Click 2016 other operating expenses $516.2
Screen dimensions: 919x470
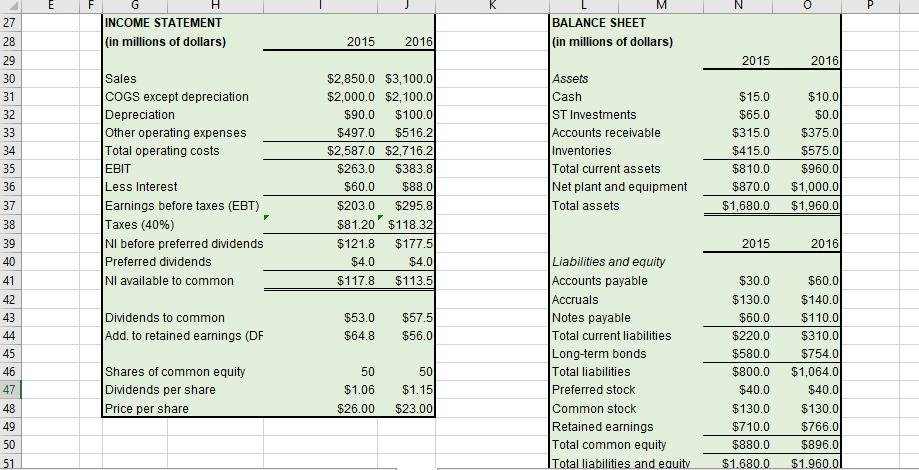pyautogui.click(x=414, y=132)
